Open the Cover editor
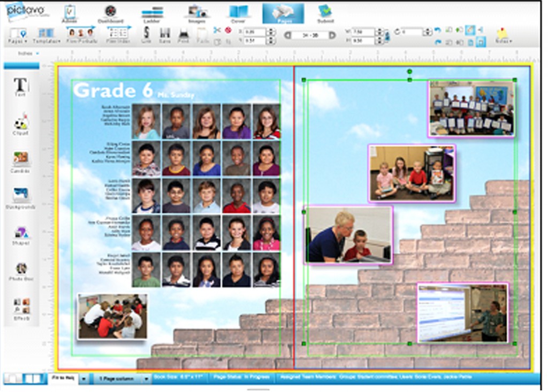This screenshot has height=392, width=548. (238, 14)
